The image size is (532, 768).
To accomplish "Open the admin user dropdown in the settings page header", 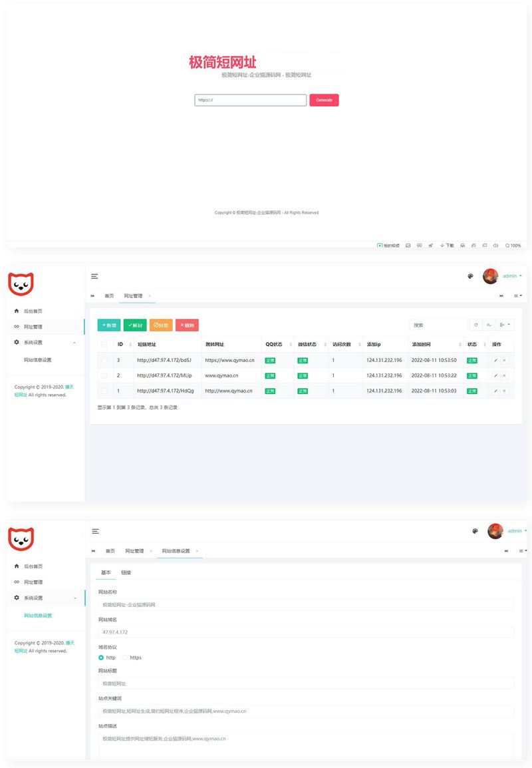I will (517, 531).
